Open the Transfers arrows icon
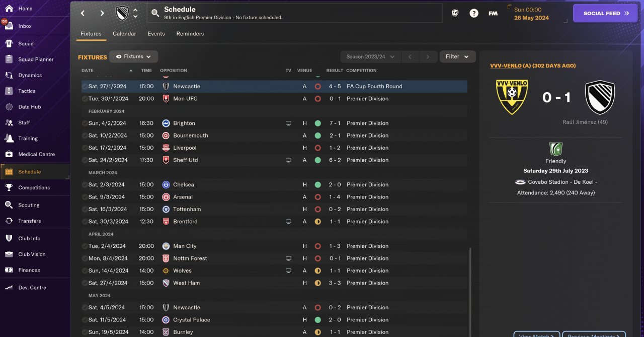 point(9,221)
